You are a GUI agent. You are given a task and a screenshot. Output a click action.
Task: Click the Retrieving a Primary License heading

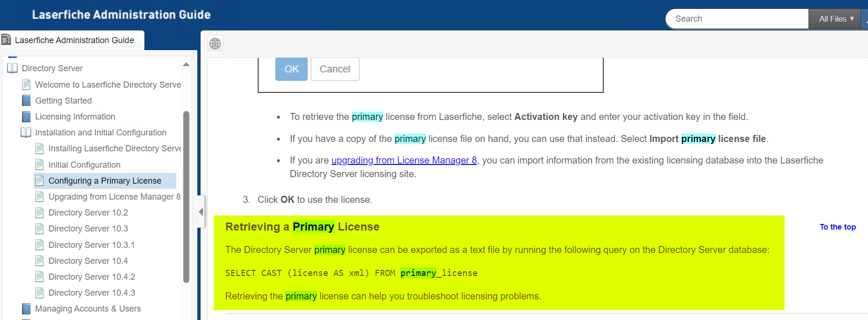pos(302,227)
